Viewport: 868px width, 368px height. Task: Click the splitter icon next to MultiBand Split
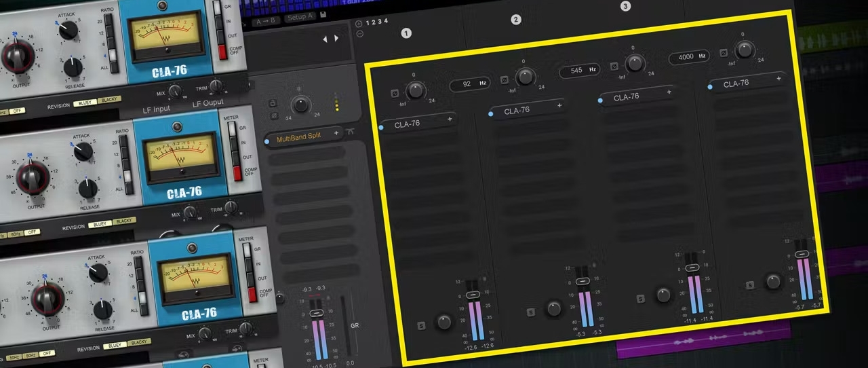tap(350, 131)
